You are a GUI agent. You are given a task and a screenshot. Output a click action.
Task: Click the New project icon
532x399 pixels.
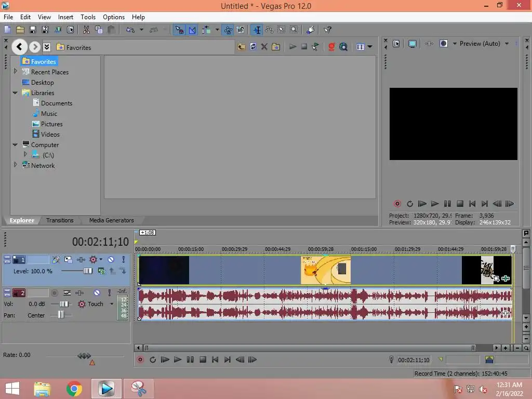[7, 30]
